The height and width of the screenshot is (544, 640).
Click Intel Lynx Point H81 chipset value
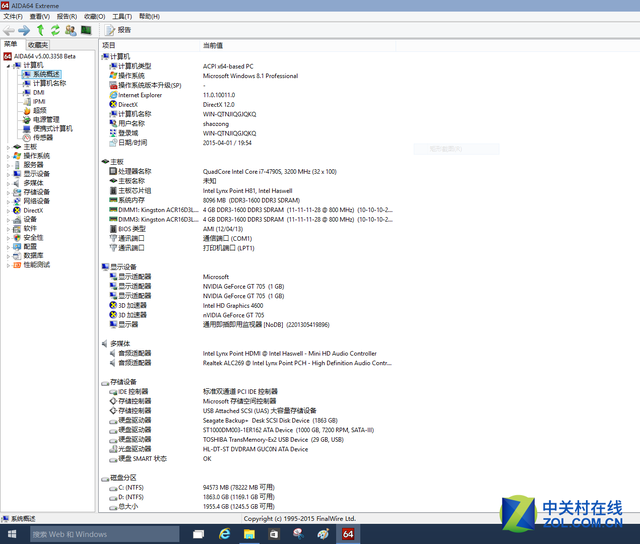coord(247,191)
